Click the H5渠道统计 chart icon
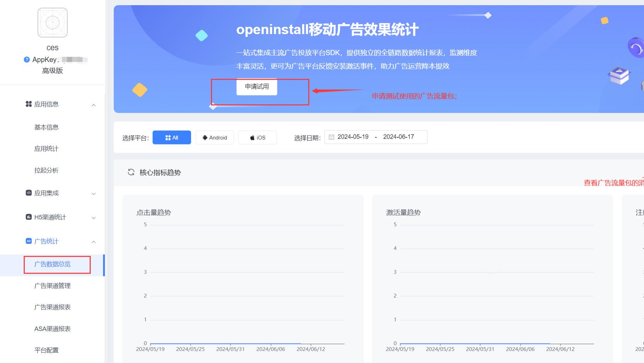644x363 pixels. click(x=29, y=217)
